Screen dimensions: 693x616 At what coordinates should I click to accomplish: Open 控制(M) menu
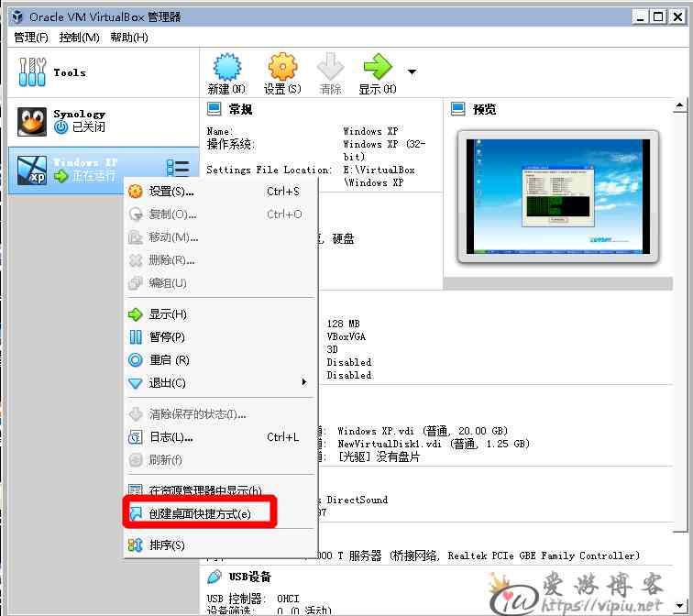click(x=80, y=37)
